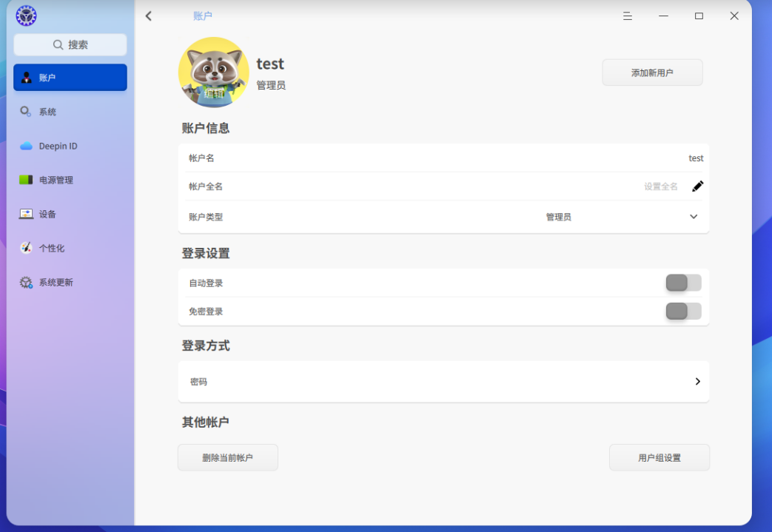
Task: Click the 设置全名 placeholder field
Action: pos(661,186)
